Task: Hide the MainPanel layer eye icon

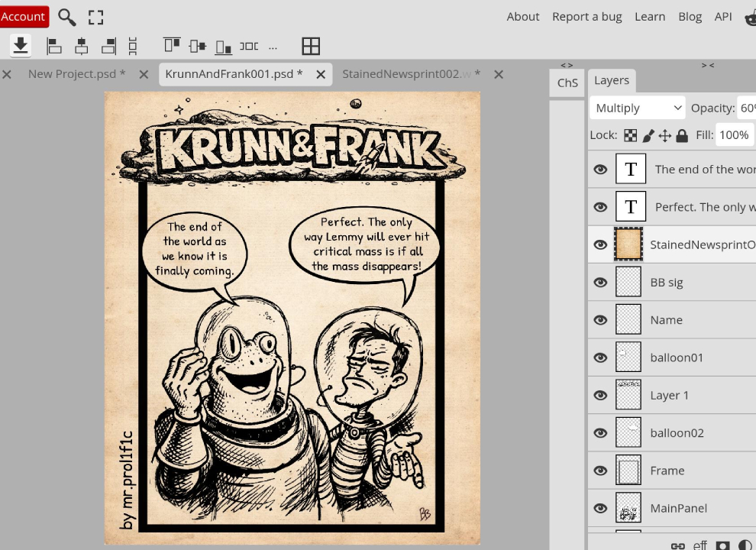Action: pos(601,508)
